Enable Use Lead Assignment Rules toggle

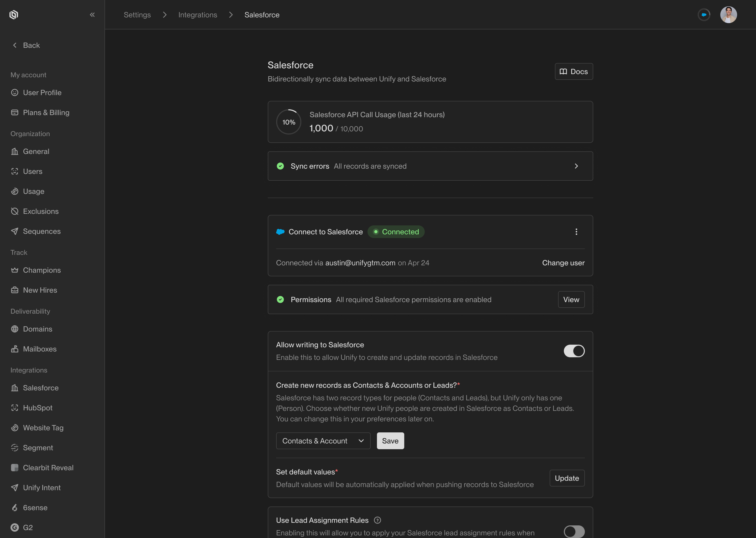[574, 531]
